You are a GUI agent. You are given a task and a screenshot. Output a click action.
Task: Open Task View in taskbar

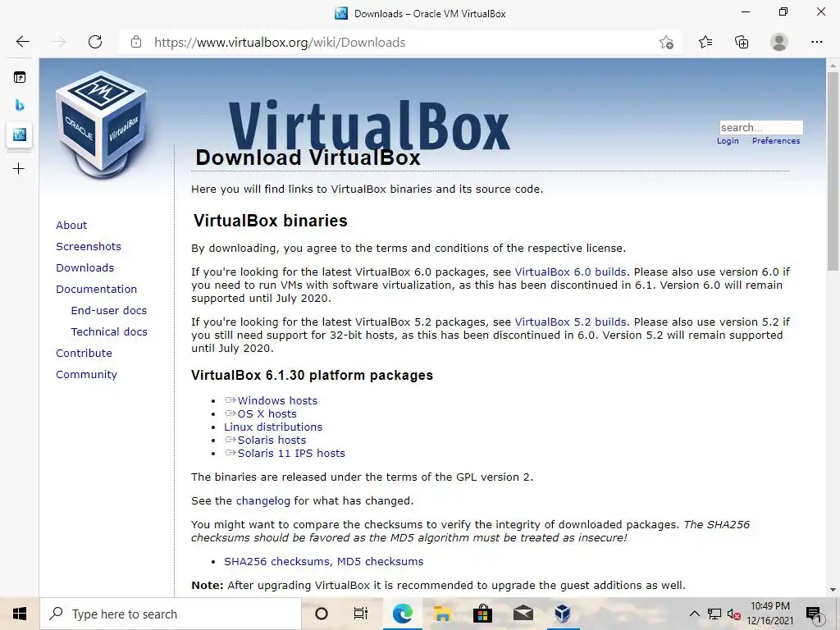[x=361, y=614]
